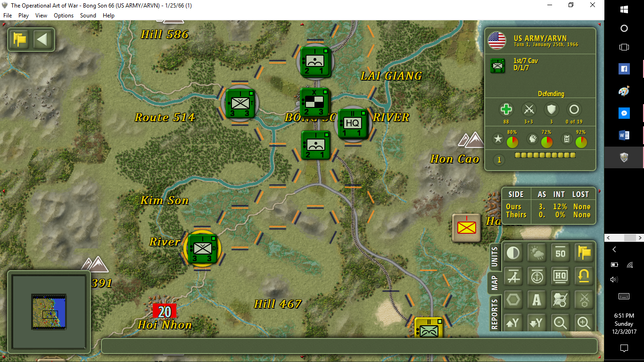Click the down-arrow Y button
The height and width of the screenshot is (362, 644).
point(537,323)
